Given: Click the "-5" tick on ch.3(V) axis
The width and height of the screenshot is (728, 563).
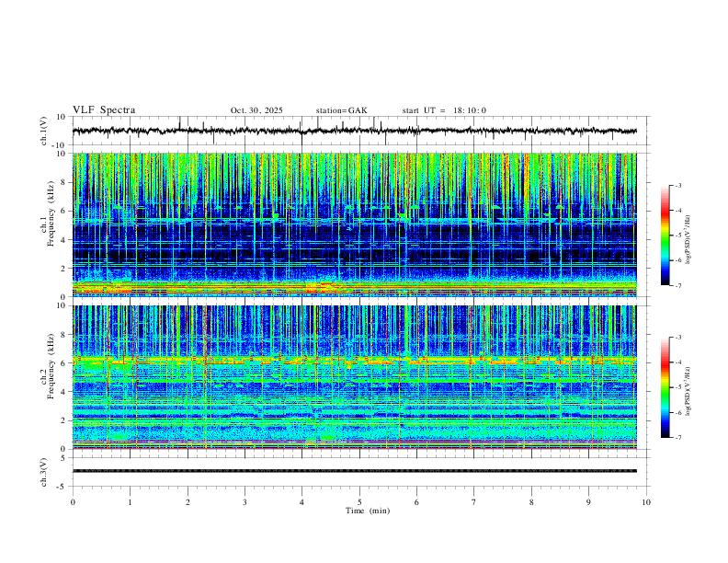Looking at the screenshot, I should tap(63, 487).
